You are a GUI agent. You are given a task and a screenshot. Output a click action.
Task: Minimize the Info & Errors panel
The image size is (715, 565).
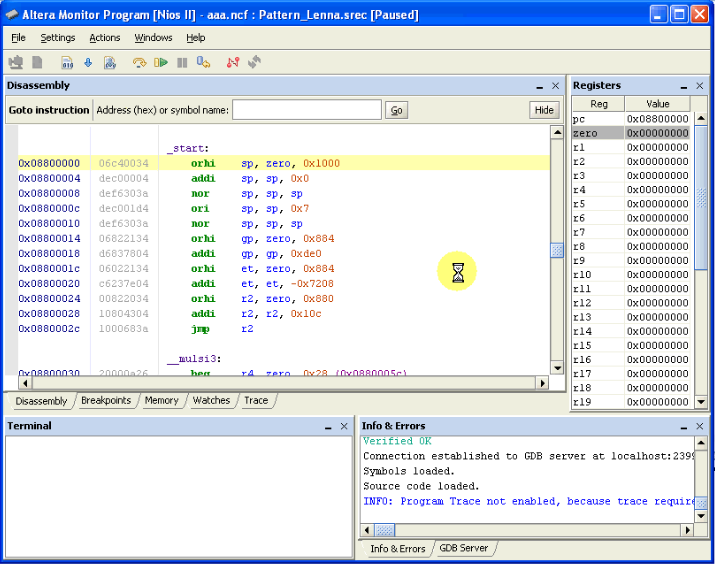click(x=684, y=426)
